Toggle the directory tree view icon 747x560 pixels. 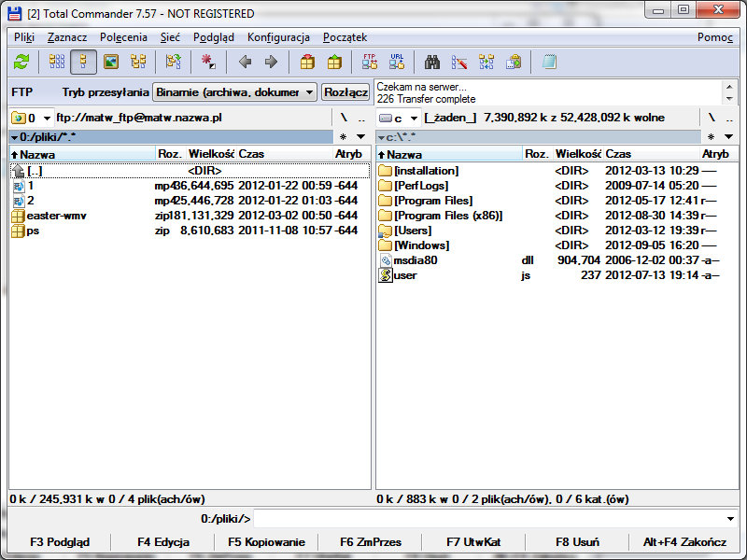(x=138, y=62)
